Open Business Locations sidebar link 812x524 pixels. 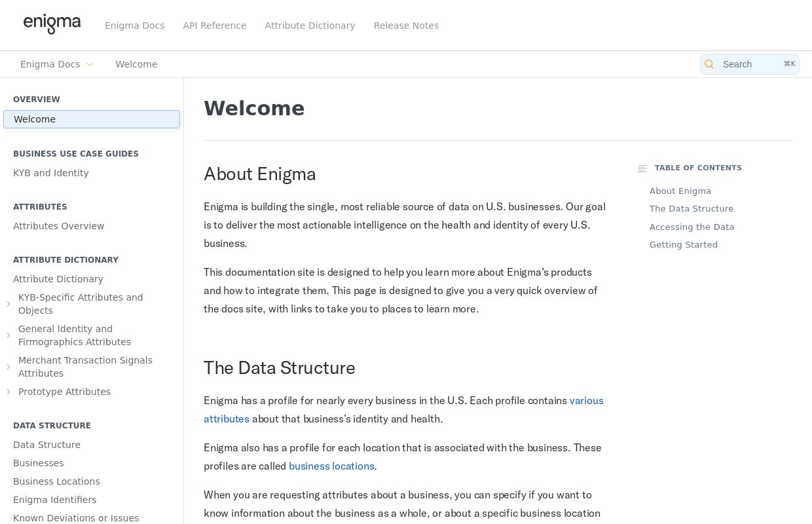(56, 481)
